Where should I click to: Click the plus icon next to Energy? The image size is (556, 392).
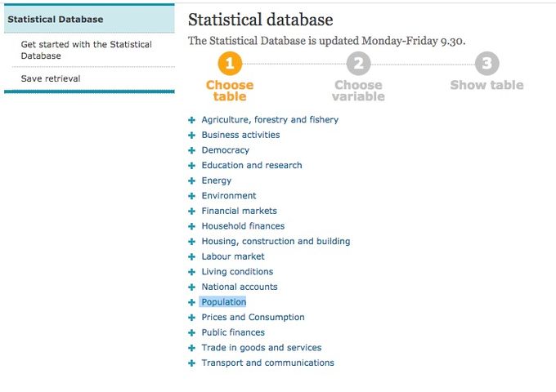[191, 181]
